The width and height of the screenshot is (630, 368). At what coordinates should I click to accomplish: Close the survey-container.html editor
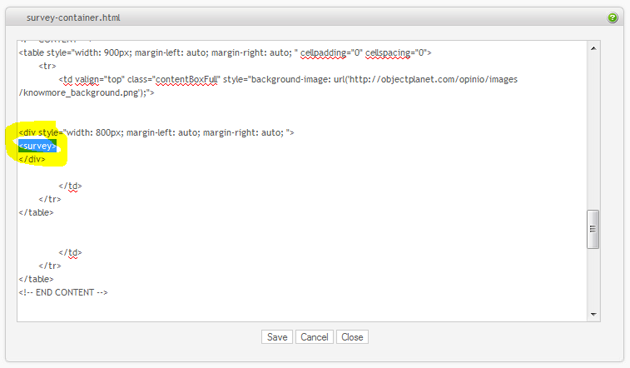click(x=352, y=337)
